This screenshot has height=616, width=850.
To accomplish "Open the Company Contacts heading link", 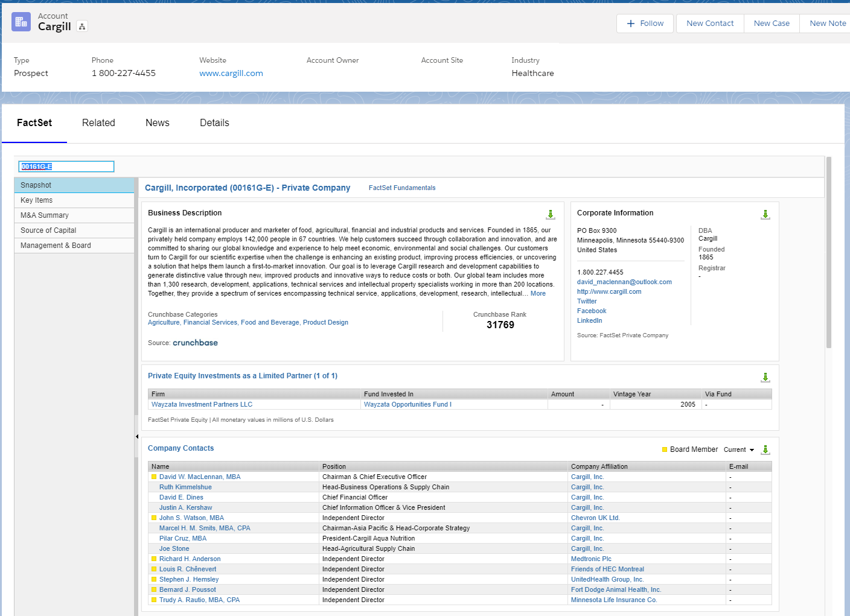I will click(x=181, y=448).
